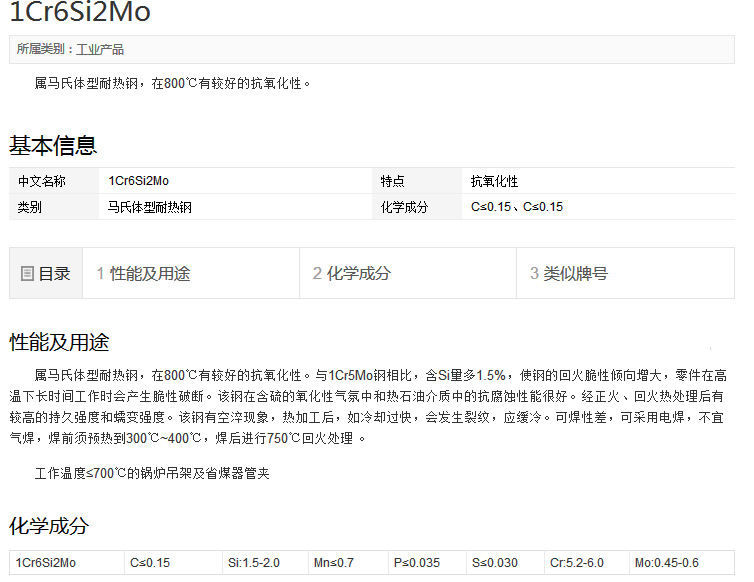Click the 基本信息 section heading
754x582 pixels.
[x=53, y=146]
